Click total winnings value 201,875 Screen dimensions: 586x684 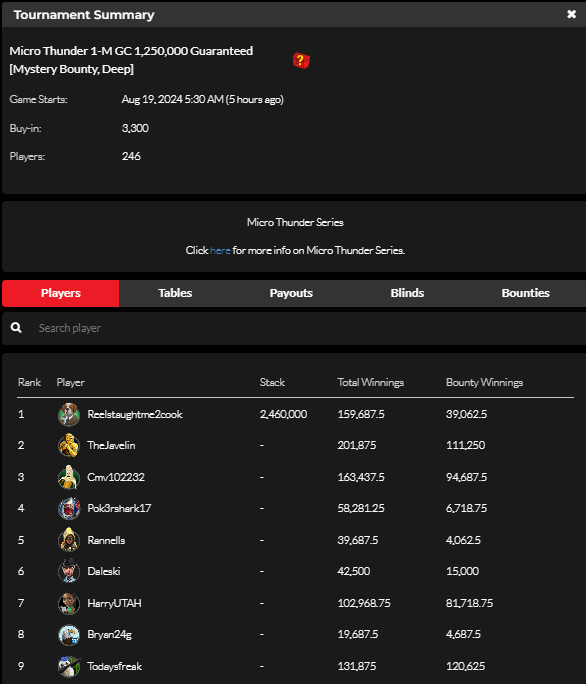coord(356,445)
